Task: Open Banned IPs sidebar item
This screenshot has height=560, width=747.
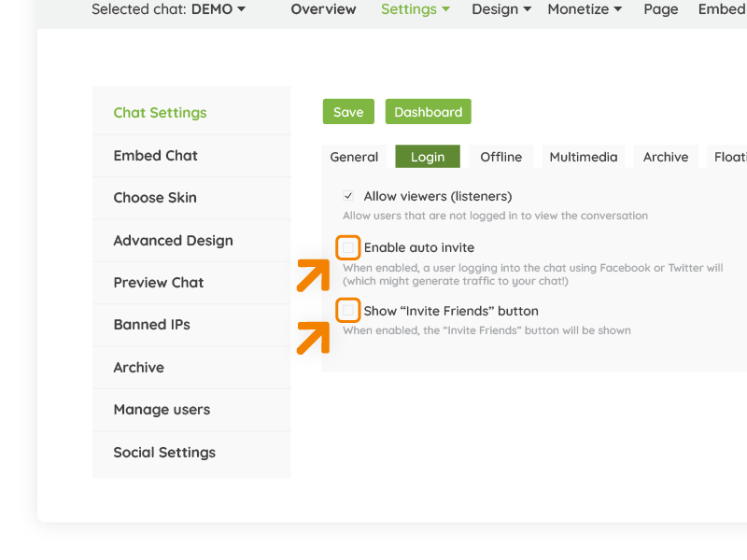Action: point(191,325)
